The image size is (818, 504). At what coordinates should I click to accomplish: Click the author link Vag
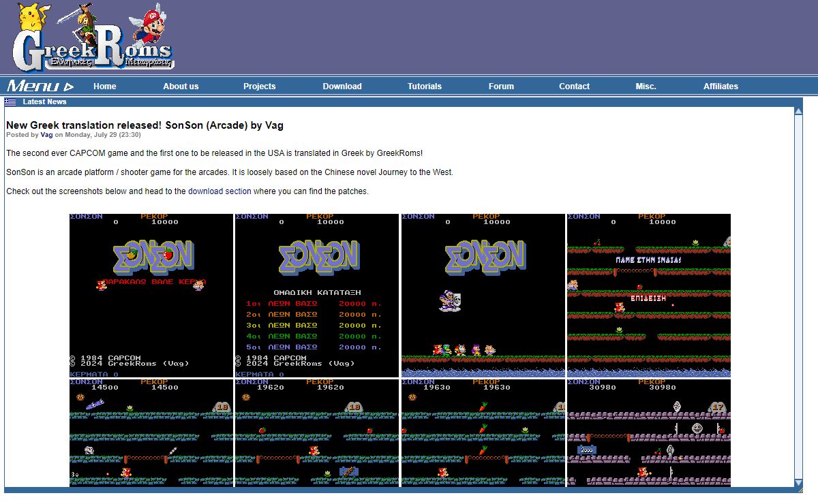[46, 135]
